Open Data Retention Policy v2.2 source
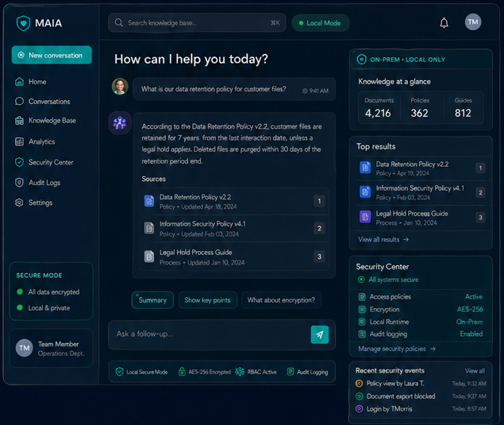504x425 pixels. [x=234, y=202]
